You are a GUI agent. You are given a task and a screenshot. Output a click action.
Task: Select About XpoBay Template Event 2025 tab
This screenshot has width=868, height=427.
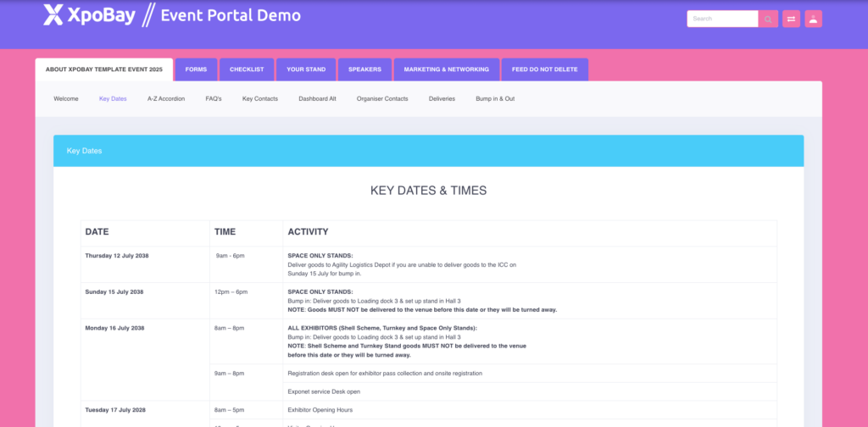click(x=103, y=69)
